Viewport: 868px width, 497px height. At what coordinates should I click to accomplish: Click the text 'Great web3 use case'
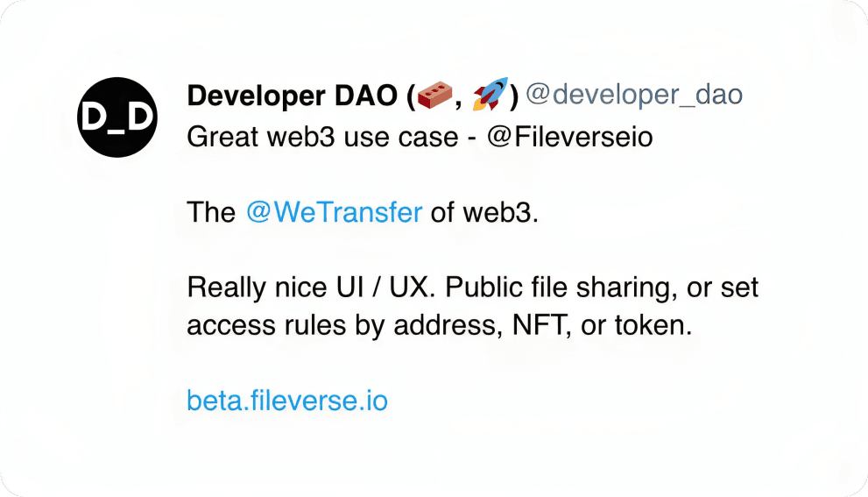[322, 137]
